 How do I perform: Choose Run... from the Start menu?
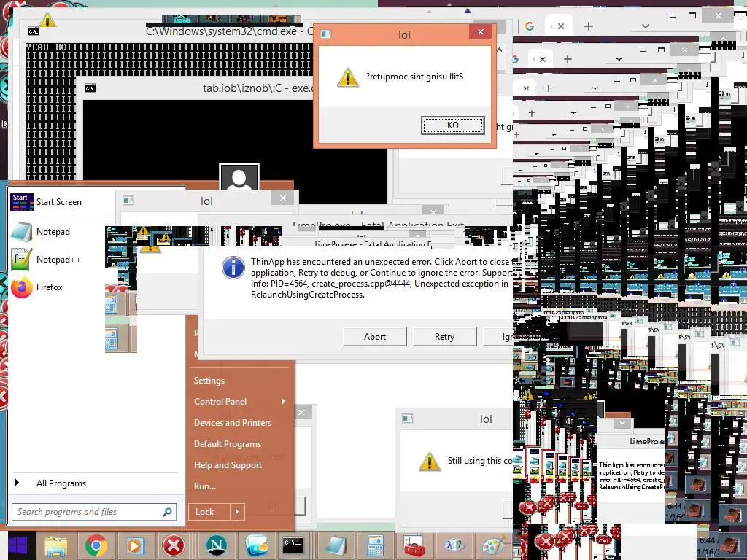pos(205,486)
